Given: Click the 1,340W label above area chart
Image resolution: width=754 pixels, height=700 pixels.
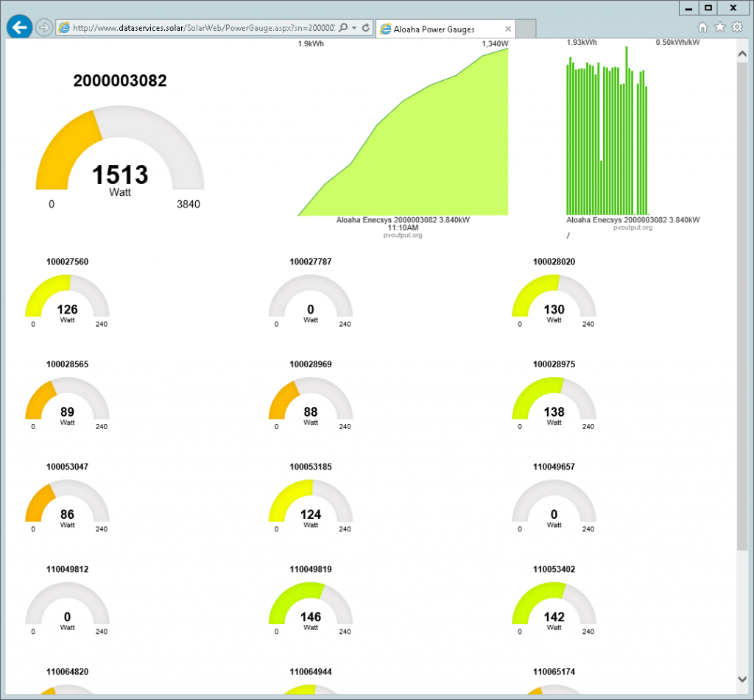Looking at the screenshot, I should pos(495,43).
